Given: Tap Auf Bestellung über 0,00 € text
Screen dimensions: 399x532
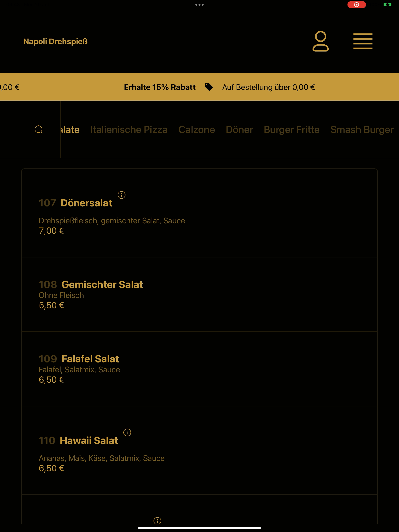Looking at the screenshot, I should coord(269,87).
